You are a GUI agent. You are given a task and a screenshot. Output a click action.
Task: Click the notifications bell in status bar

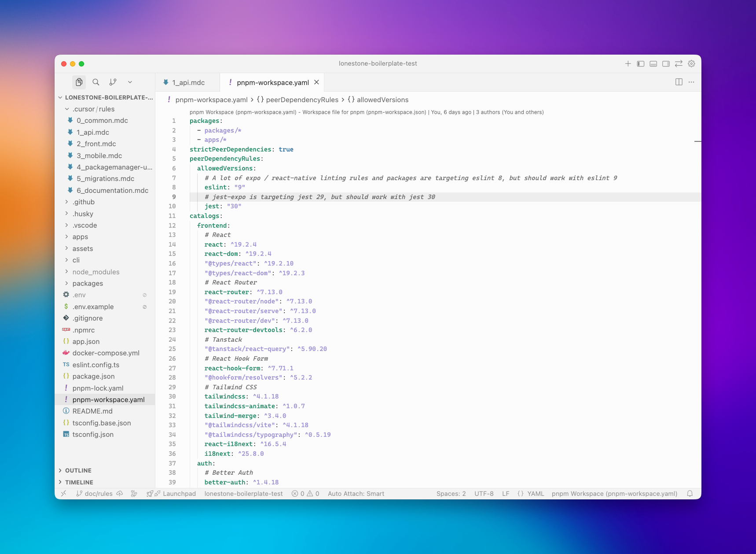(x=690, y=494)
